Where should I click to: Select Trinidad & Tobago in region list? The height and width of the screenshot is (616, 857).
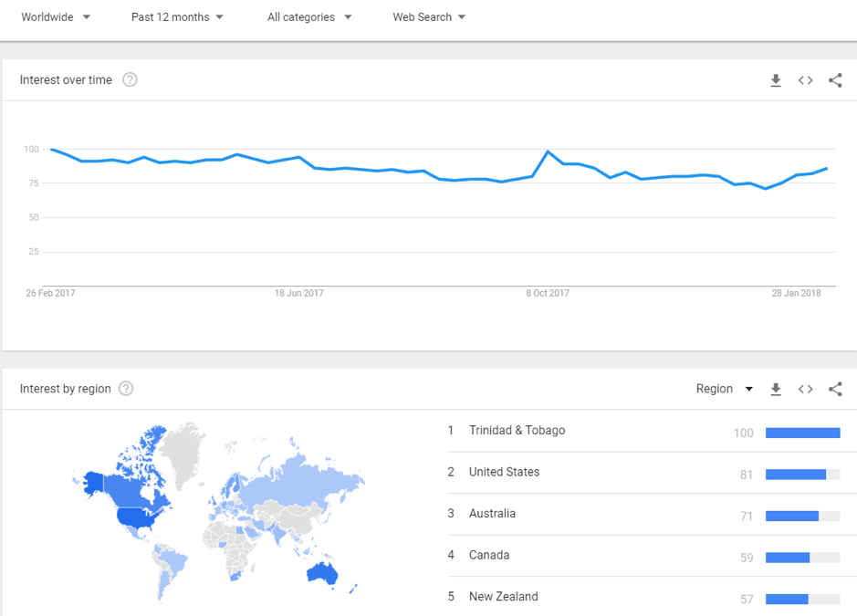517,431
